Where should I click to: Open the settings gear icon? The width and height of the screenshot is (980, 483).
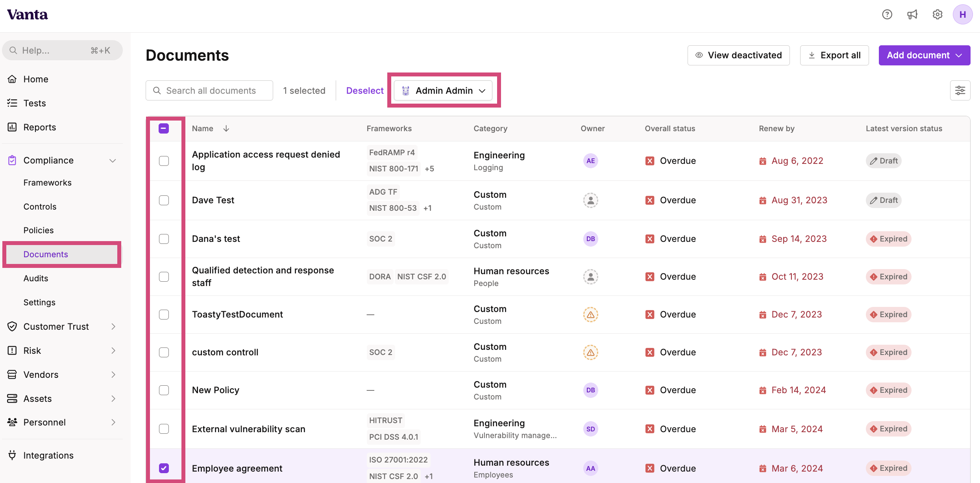tap(937, 15)
